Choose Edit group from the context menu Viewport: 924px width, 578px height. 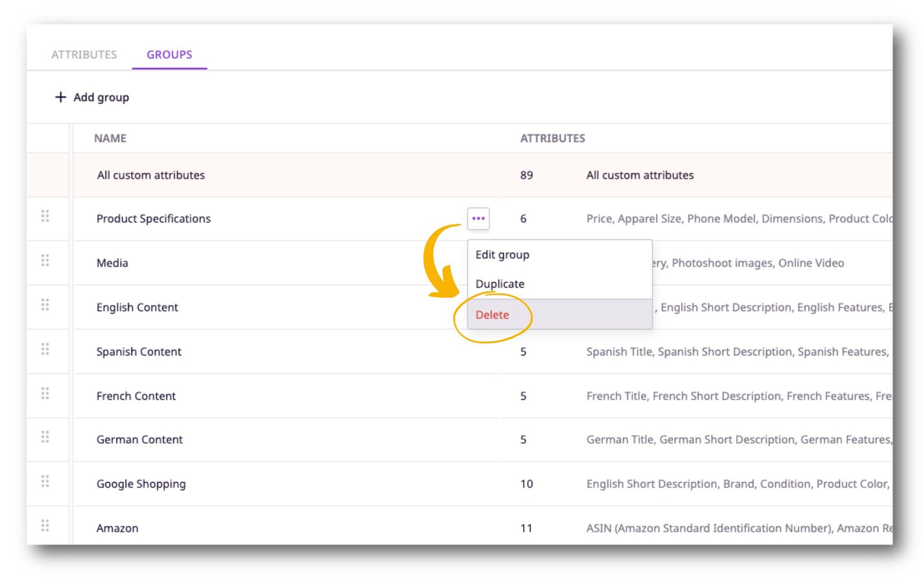point(502,254)
